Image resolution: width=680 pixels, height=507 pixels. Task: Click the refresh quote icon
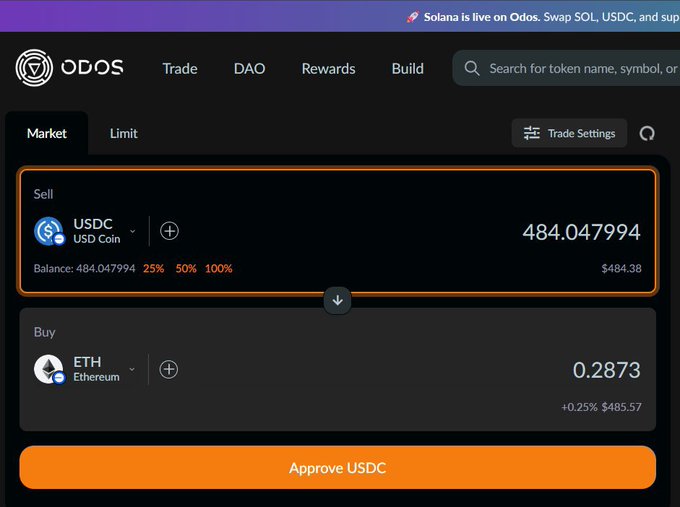(x=647, y=133)
